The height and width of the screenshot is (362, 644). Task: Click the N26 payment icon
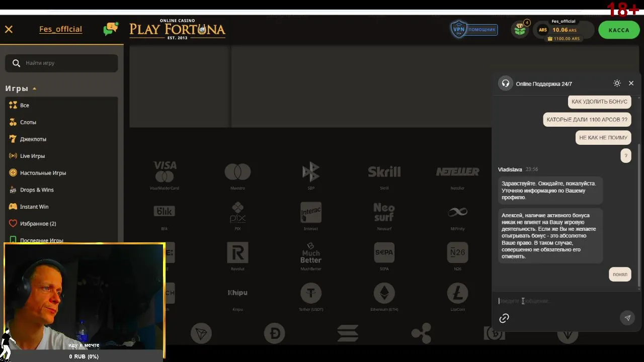coord(457,252)
